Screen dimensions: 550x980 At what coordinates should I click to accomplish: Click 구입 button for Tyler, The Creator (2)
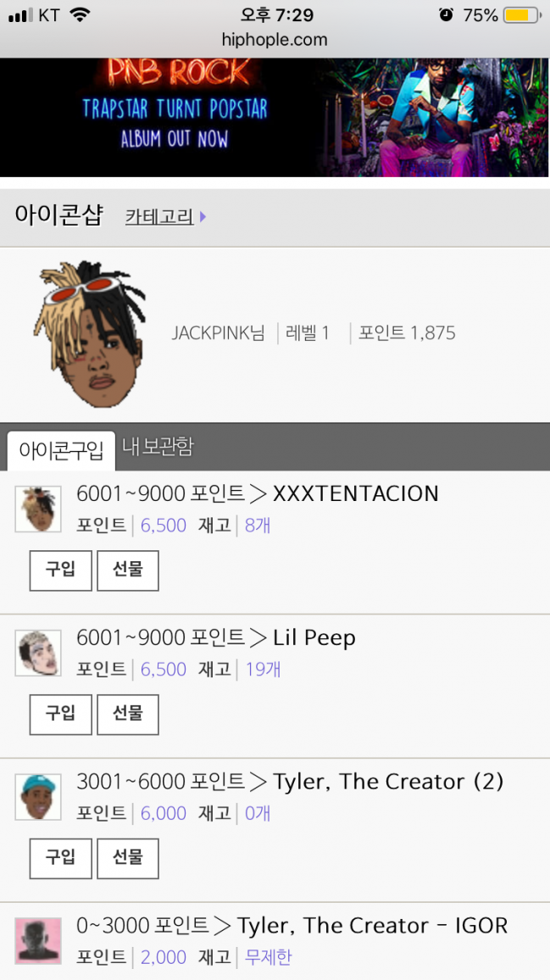61,858
